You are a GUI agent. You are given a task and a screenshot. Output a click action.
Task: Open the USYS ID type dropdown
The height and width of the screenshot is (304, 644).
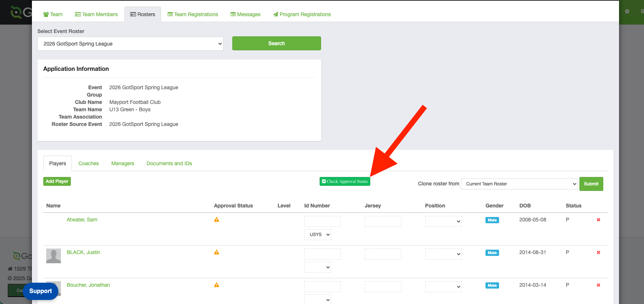[317, 235]
